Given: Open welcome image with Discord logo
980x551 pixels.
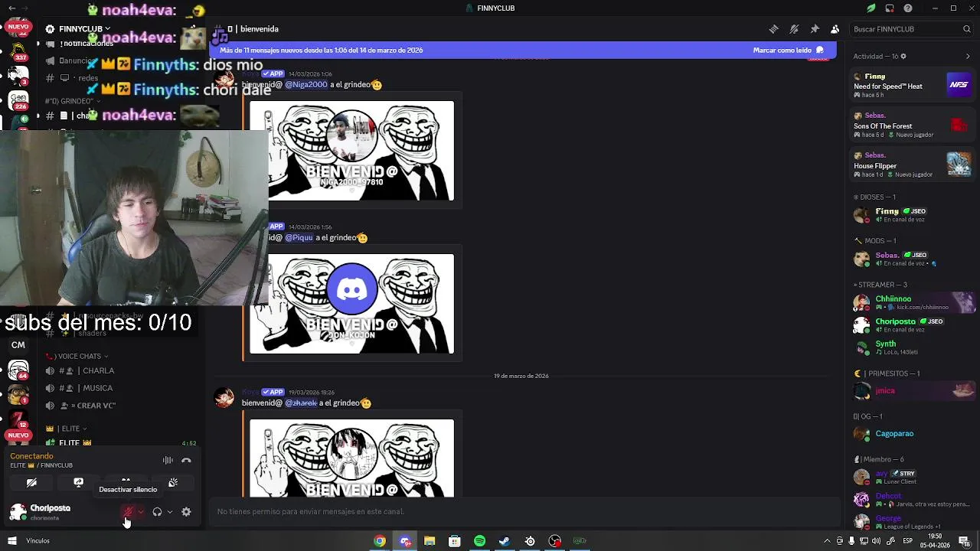Looking at the screenshot, I should (351, 304).
